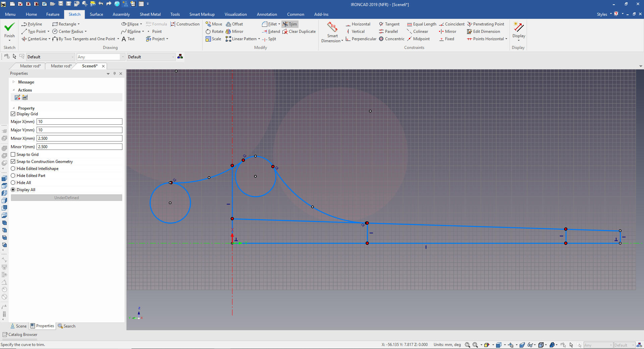This screenshot has height=349, width=644.
Task: Select the Rotate modify tool
Action: point(214,32)
